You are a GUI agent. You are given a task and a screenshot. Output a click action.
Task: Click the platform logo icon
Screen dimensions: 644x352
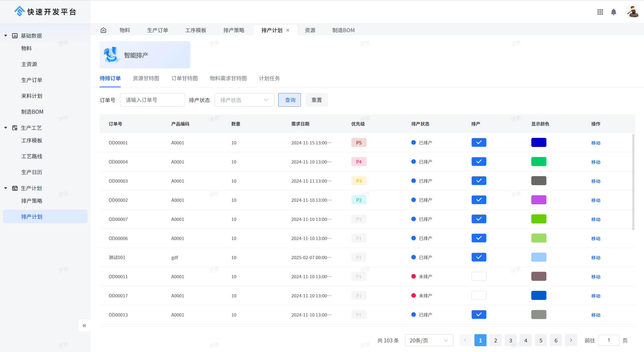(19, 11)
